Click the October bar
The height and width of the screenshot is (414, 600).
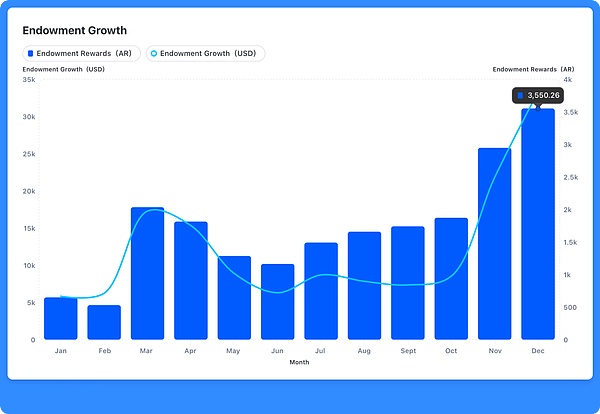click(451, 279)
